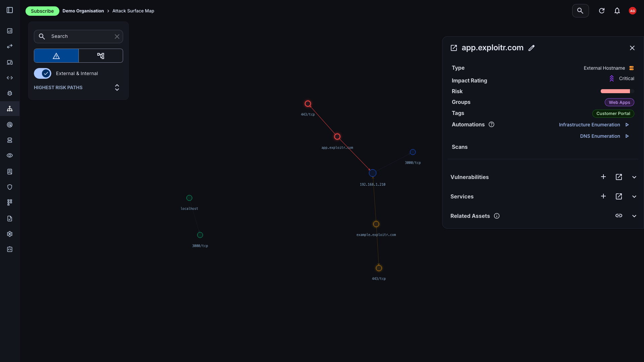Click the Critical impact rating value
The height and width of the screenshot is (362, 644).
point(627,78)
